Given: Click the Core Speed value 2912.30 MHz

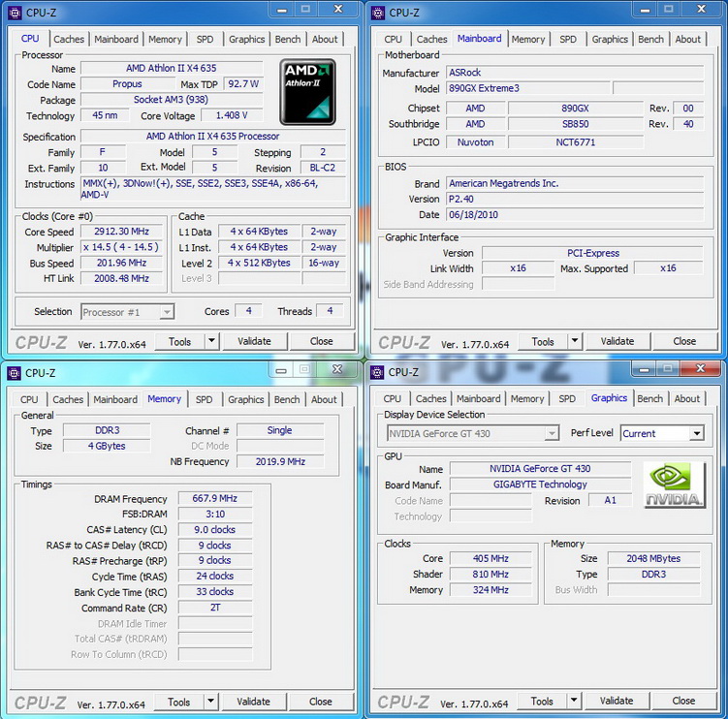Looking at the screenshot, I should pos(121,232).
